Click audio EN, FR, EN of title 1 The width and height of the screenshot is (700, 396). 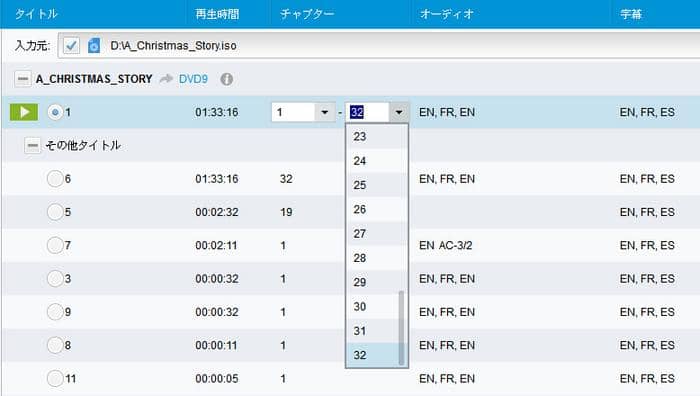coord(447,112)
